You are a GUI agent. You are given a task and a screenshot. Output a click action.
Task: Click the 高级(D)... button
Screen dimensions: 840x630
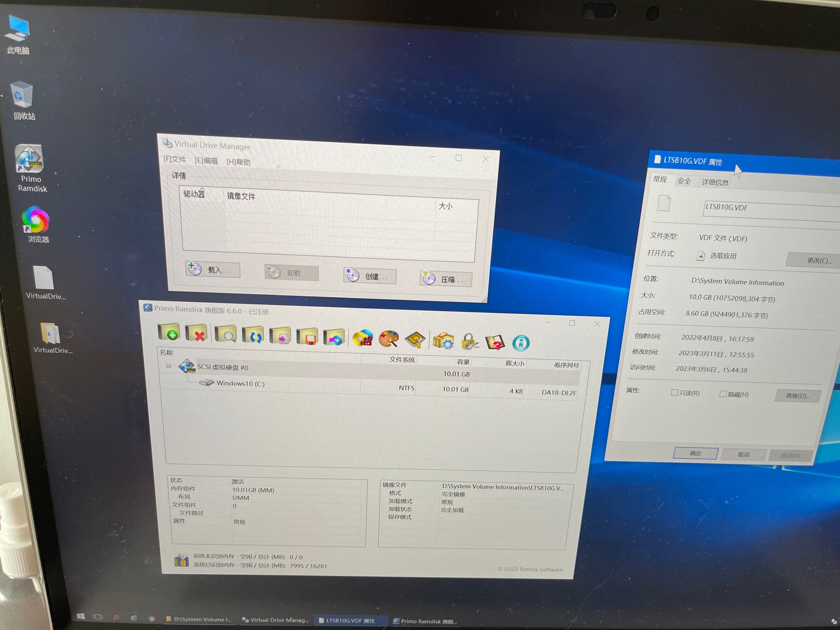pos(797,396)
